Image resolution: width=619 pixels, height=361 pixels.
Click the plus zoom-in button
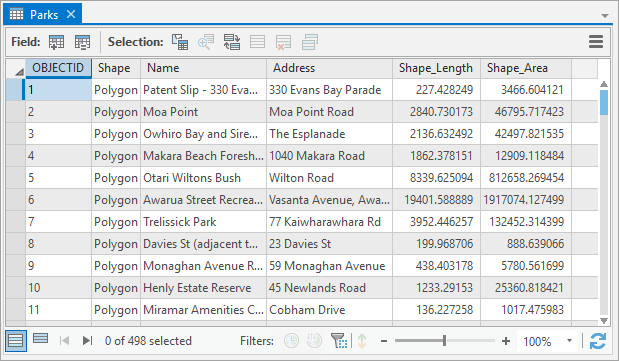click(506, 341)
